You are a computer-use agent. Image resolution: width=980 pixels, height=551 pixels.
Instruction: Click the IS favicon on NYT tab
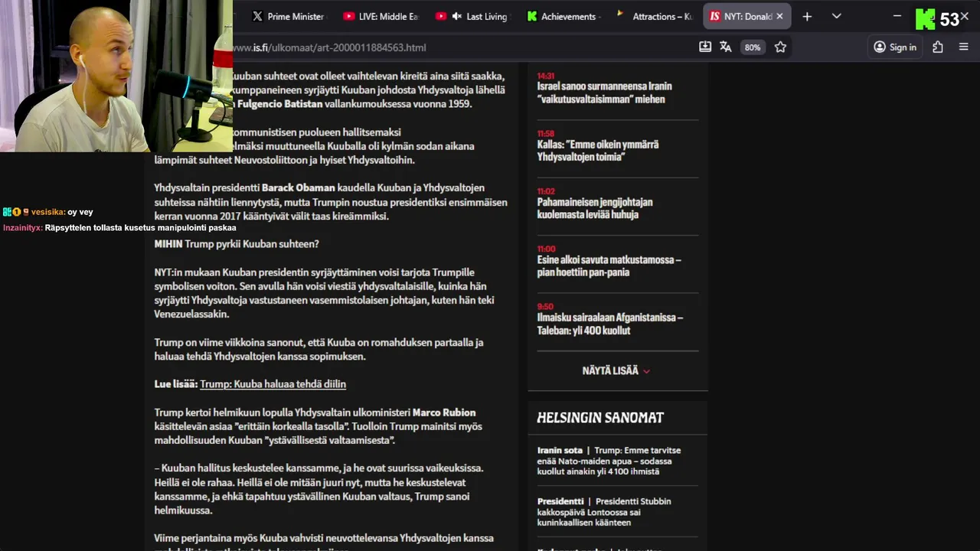pyautogui.click(x=714, y=16)
